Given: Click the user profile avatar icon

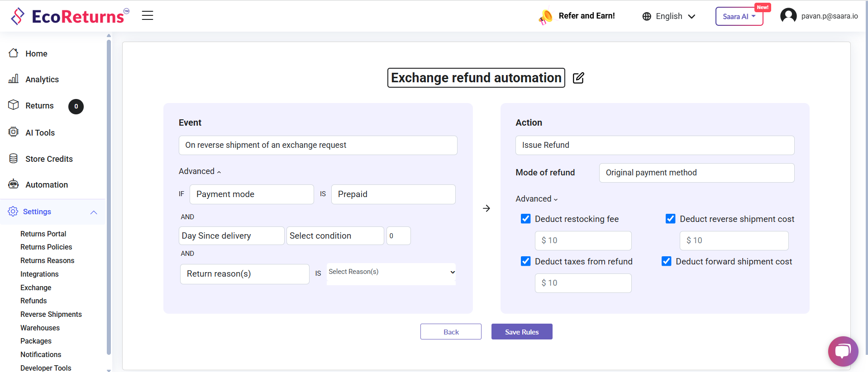Looking at the screenshot, I should [x=788, y=16].
